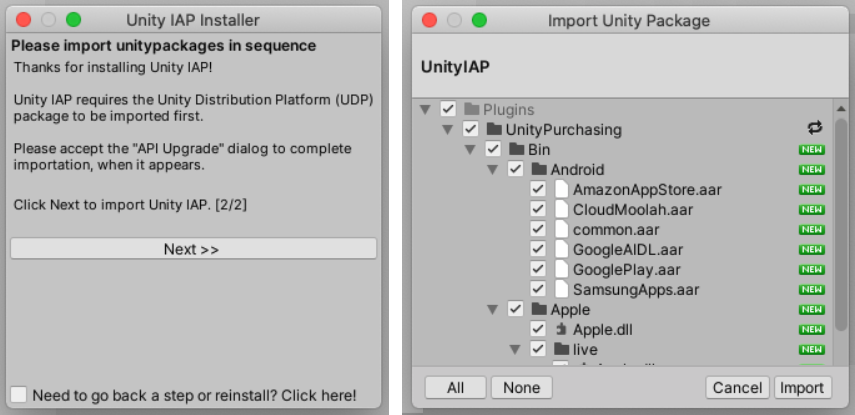This screenshot has width=855, height=415.
Task: Select the SamsungApps.aar file name
Action: [x=636, y=289]
